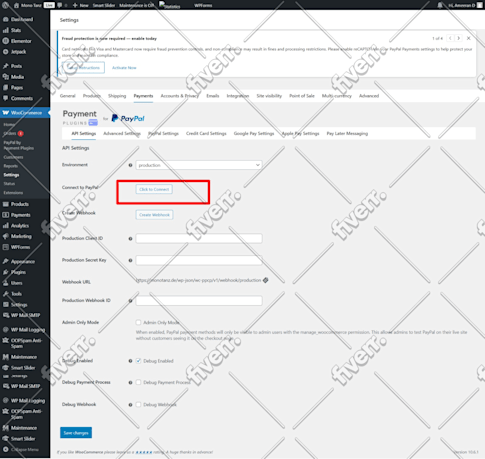Viewport: 485px width, 459px height.
Task: Open the Media library icon
Action: 6,77
